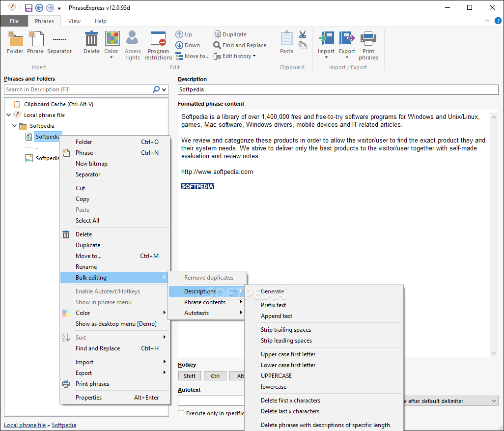Click the small Copy icon in the Clipboard group
Image resolution: width=504 pixels, height=431 pixels.
[303, 45]
